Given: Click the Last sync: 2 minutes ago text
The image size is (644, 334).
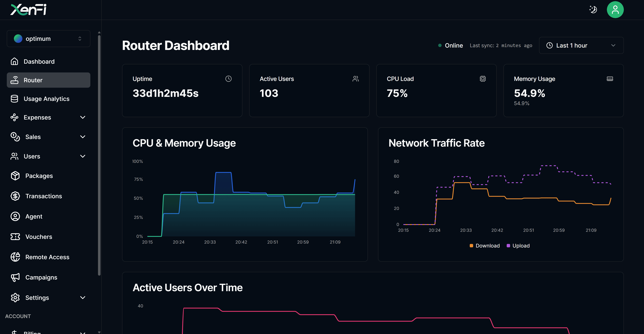Looking at the screenshot, I should (x=501, y=45).
